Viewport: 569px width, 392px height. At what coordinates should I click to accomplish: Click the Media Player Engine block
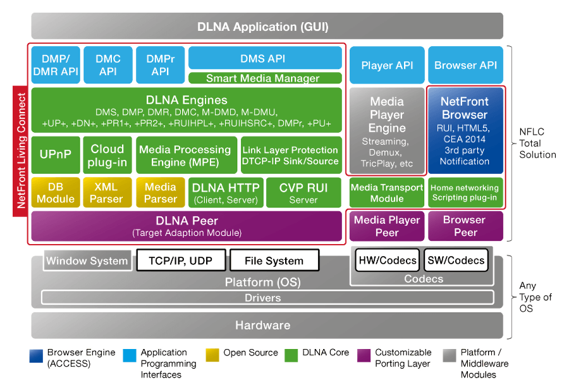[x=386, y=130]
